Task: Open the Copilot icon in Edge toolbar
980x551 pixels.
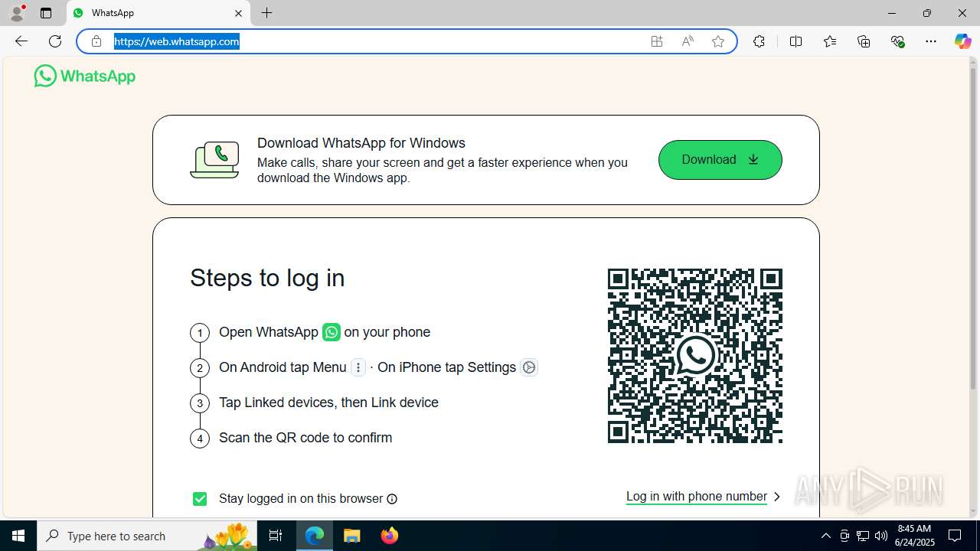Action: point(962,41)
